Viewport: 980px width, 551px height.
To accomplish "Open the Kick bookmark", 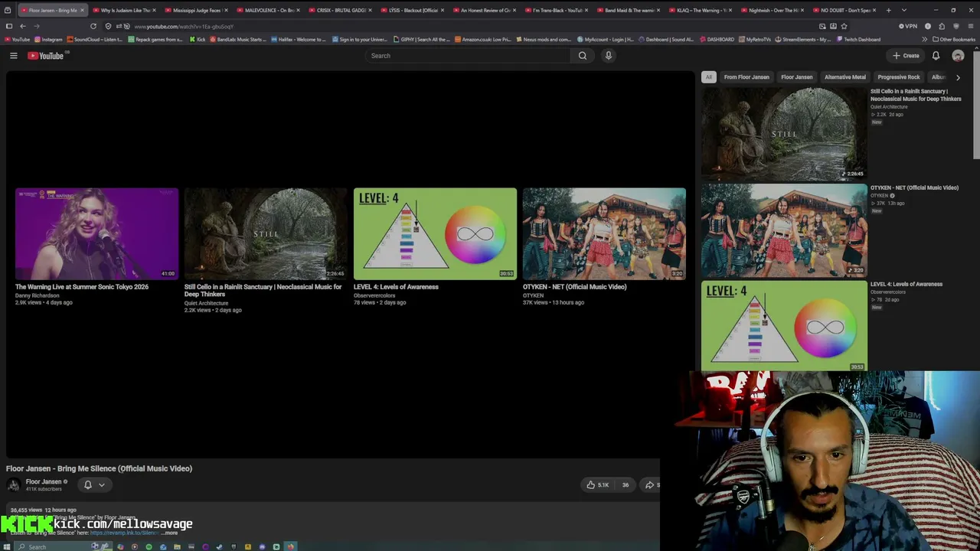I will 198,39.
